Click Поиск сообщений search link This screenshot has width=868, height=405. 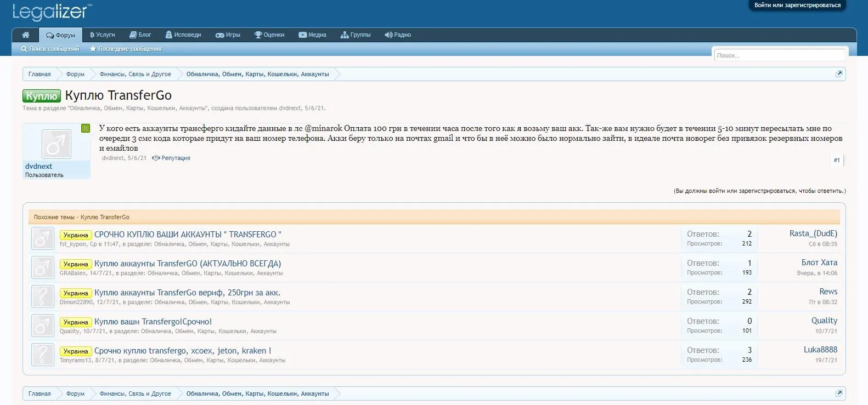(x=50, y=49)
